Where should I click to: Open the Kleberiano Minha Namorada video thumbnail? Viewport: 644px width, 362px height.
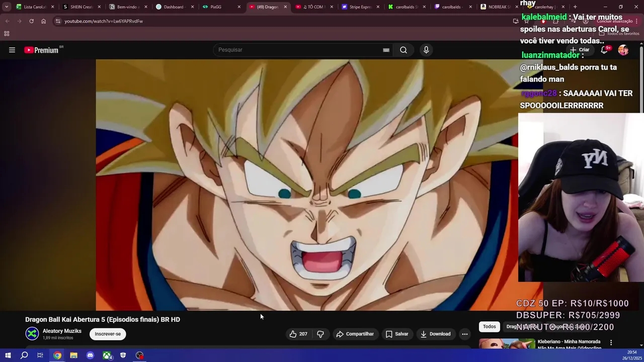click(x=507, y=343)
